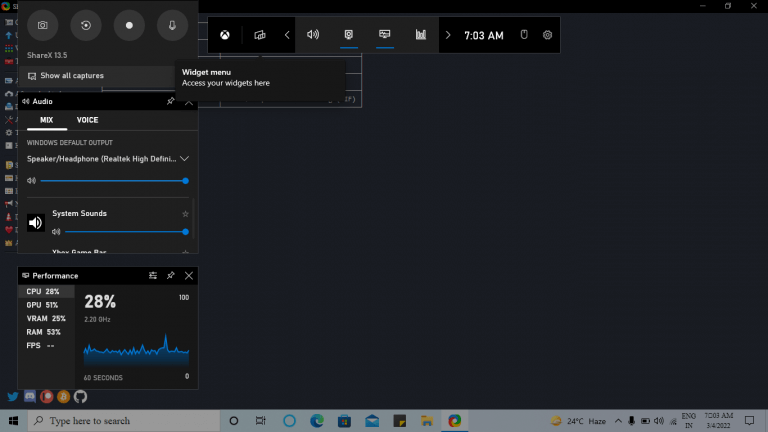Pin the Audio widget

tap(170, 101)
